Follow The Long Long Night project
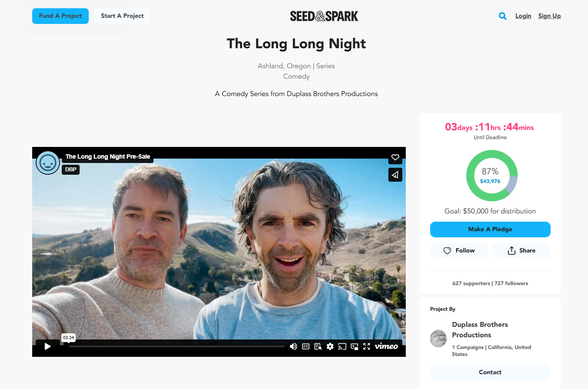This screenshot has height=389, width=588. tap(459, 251)
